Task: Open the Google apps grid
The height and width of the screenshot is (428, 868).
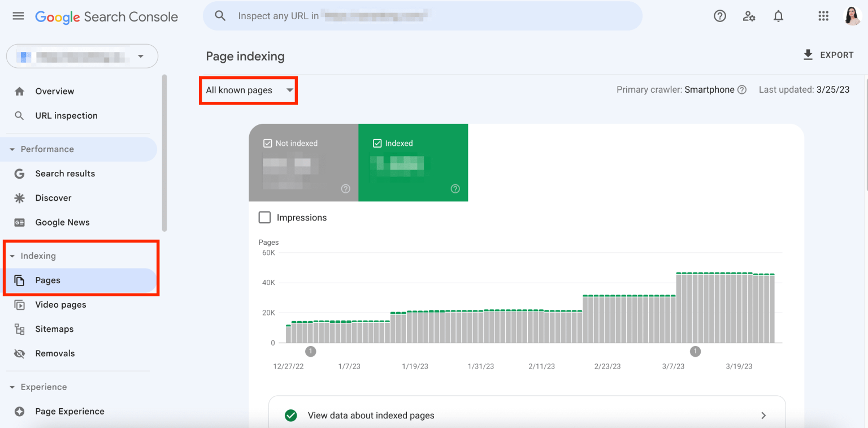Action: [x=823, y=16]
